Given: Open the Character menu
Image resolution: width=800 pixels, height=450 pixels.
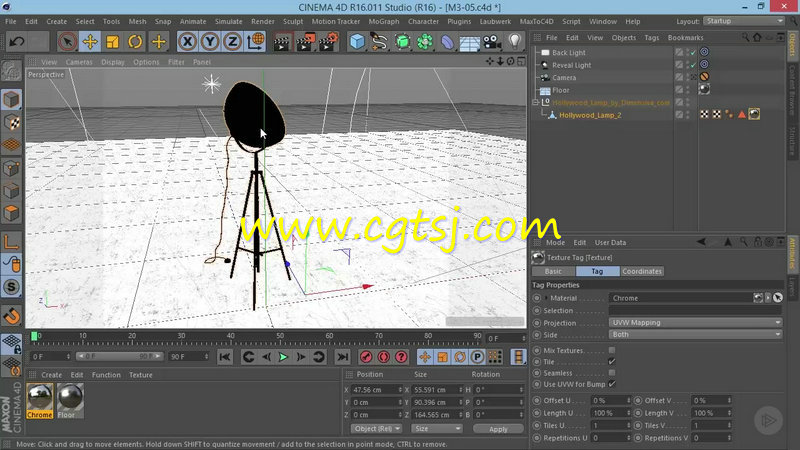Looking at the screenshot, I should click(x=423, y=21).
